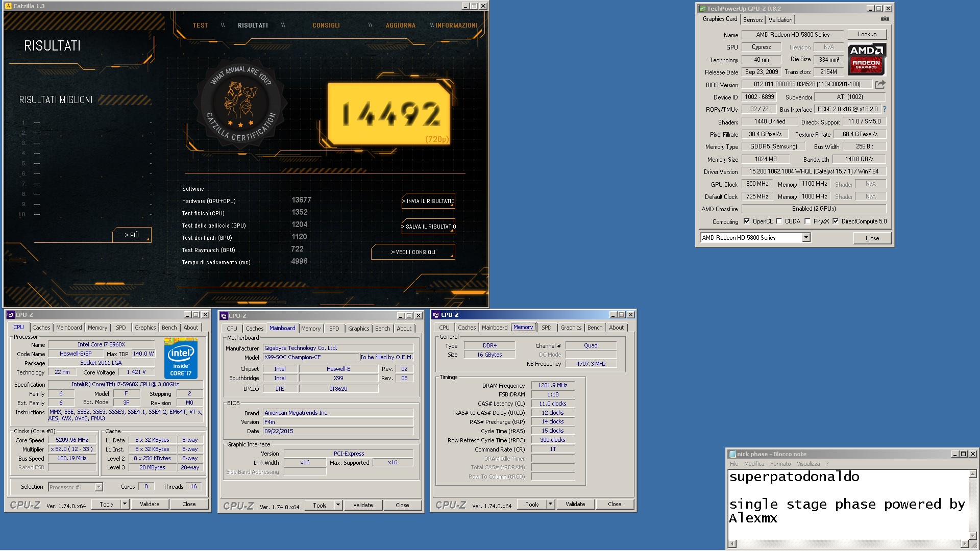
Task: Toggle the DirectCompute 5.0 checkbox
Action: (x=836, y=221)
